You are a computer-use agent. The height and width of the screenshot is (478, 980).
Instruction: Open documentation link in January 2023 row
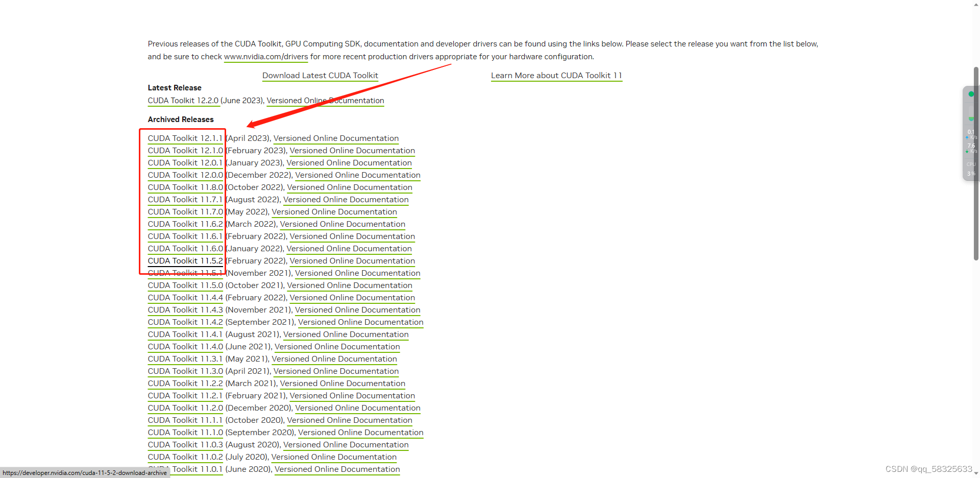pyautogui.click(x=349, y=163)
